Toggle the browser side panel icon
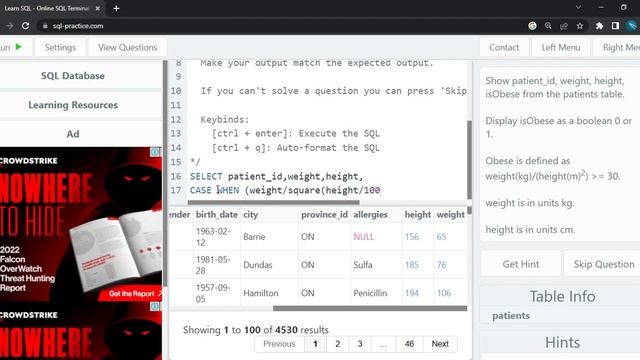Image resolution: width=640 pixels, height=360 pixels. click(615, 26)
